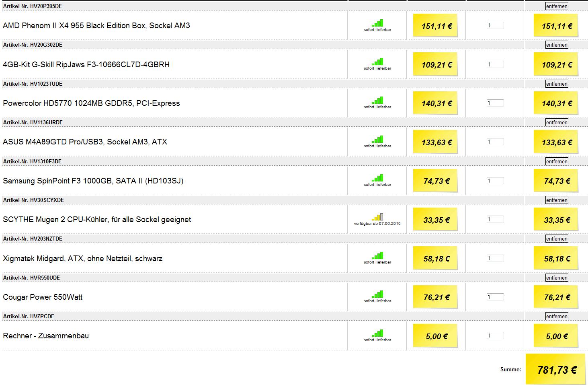Click label 'Artikel-Nr. HV203NZTDE'

click(x=33, y=239)
